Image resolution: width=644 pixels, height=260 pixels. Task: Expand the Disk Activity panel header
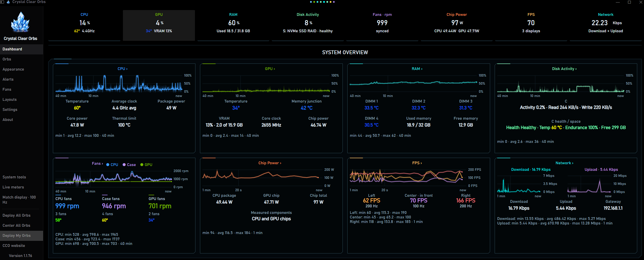564,69
